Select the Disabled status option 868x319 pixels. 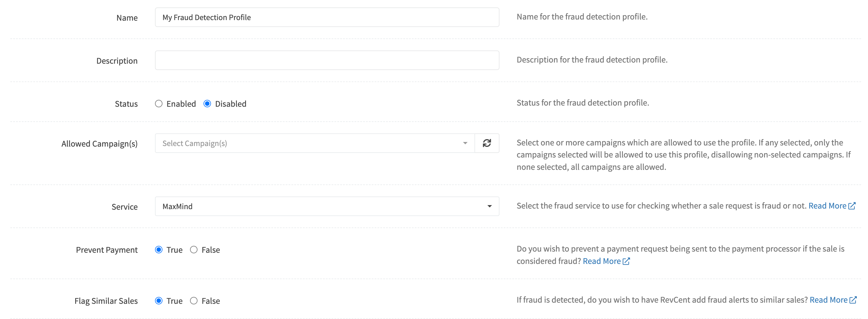point(208,104)
